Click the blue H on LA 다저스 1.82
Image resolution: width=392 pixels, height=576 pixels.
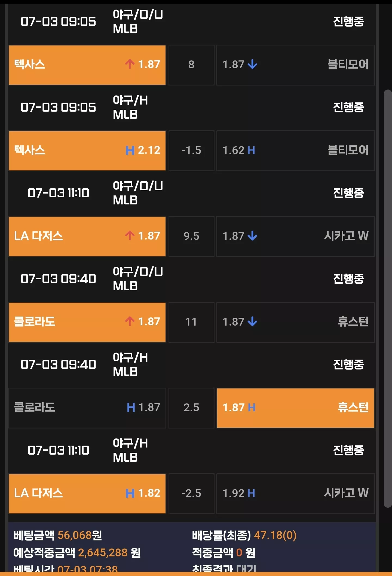(x=130, y=493)
